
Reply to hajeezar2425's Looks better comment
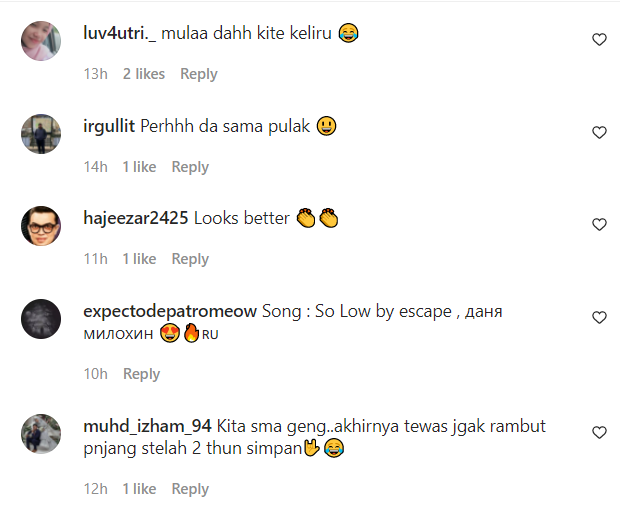pyautogui.click(x=190, y=259)
